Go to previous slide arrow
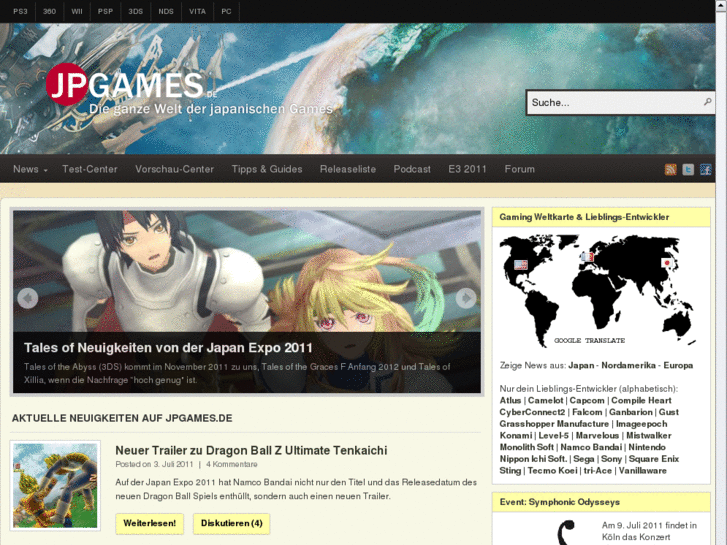Screen dimensions: 727x545 click(x=28, y=298)
